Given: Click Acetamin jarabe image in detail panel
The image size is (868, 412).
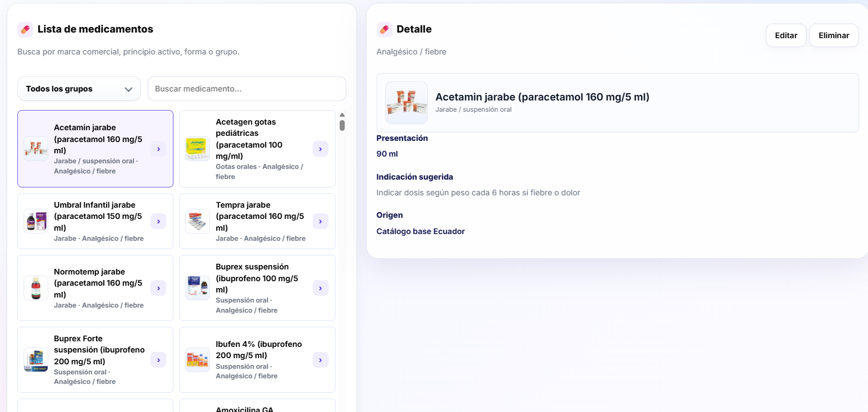Looking at the screenshot, I should [x=406, y=103].
